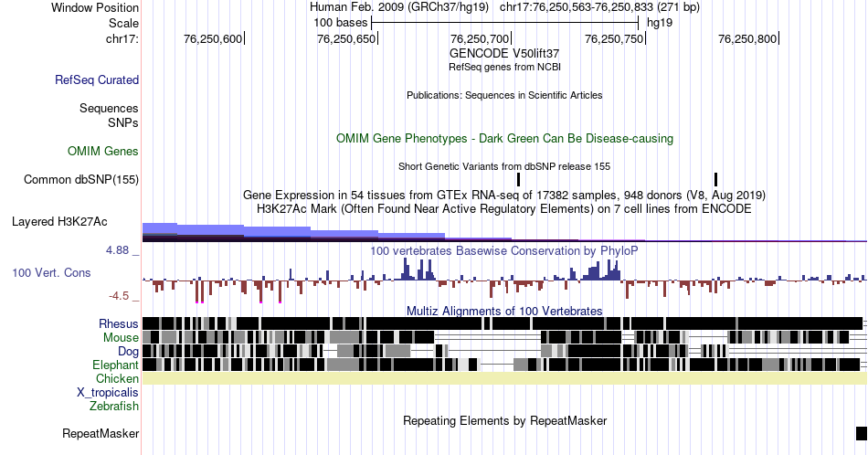Click the GTEx Gene Expression track title
868x455 pixels.
504,195
